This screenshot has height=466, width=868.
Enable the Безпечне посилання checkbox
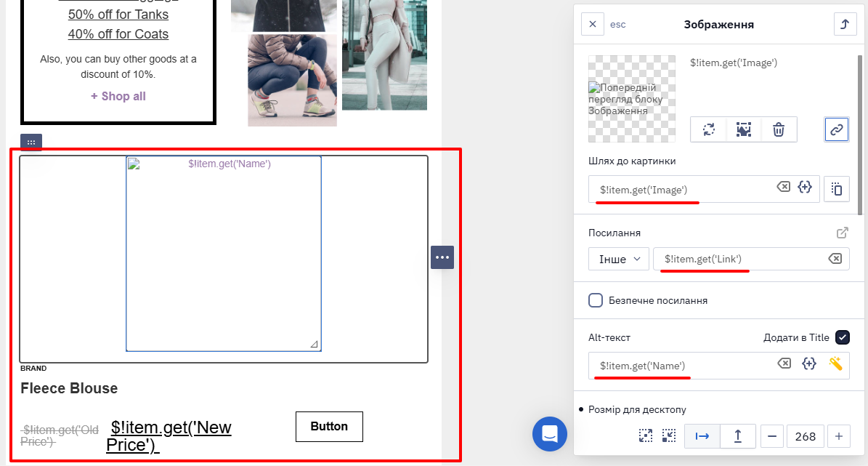point(596,300)
